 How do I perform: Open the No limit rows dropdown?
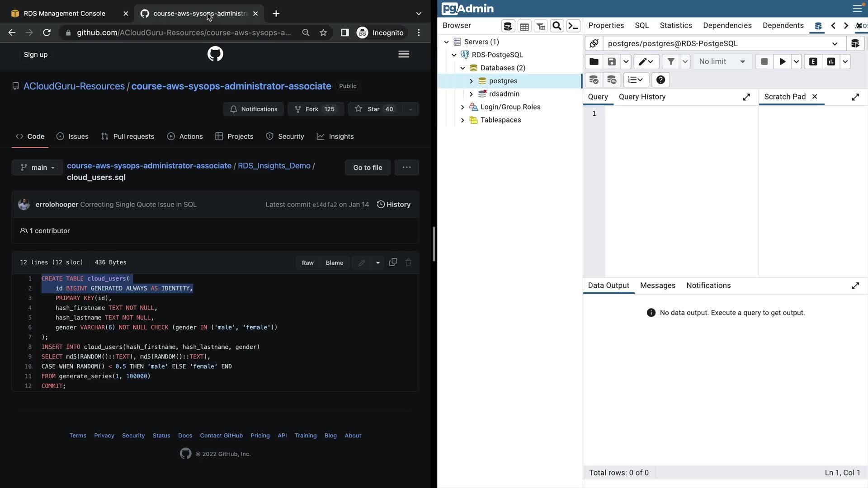click(x=722, y=62)
